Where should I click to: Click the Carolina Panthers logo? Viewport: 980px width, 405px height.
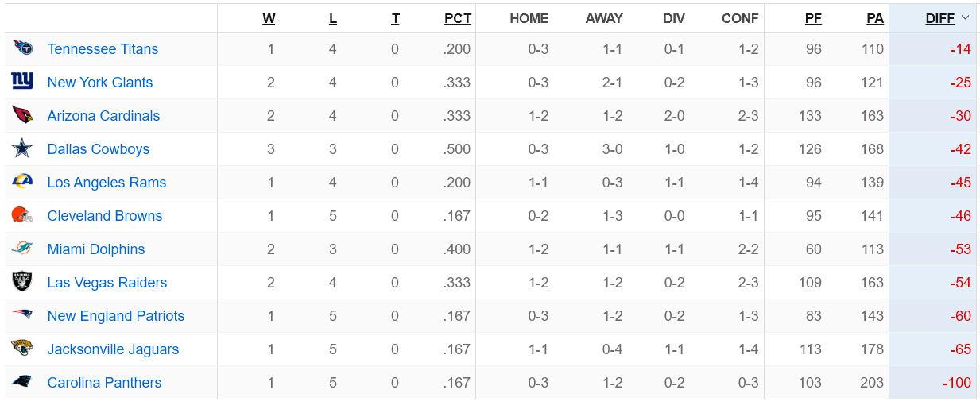click(23, 382)
